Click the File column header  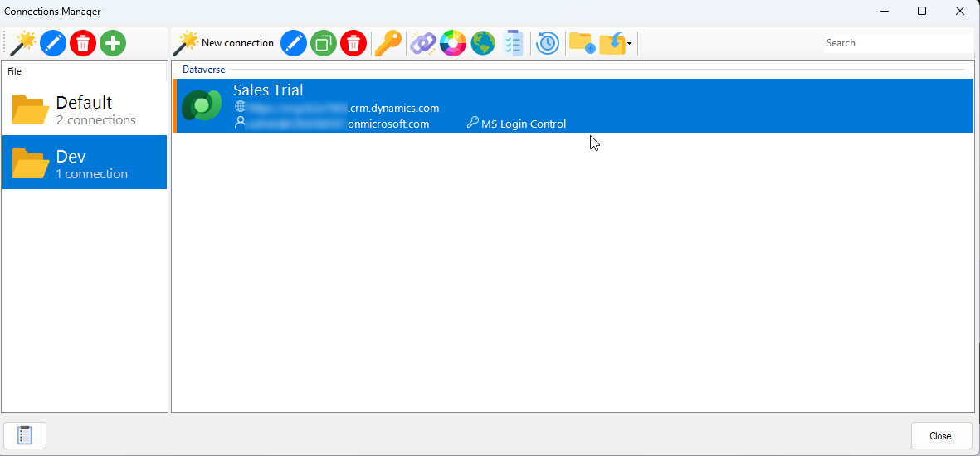pyautogui.click(x=14, y=71)
